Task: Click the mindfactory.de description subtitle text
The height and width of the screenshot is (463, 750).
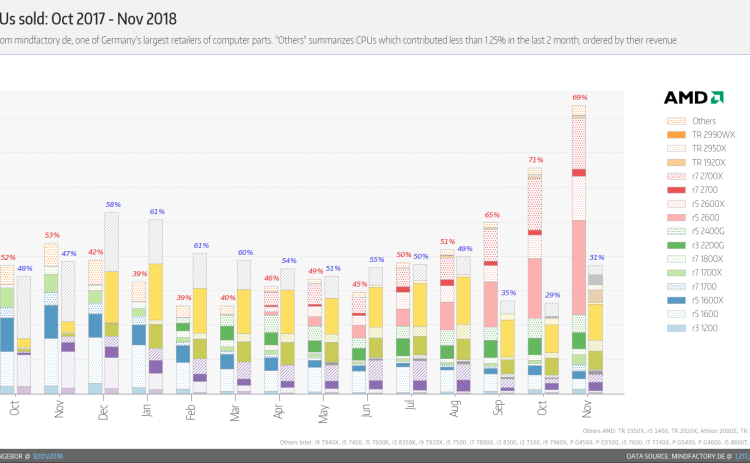Action: point(339,40)
